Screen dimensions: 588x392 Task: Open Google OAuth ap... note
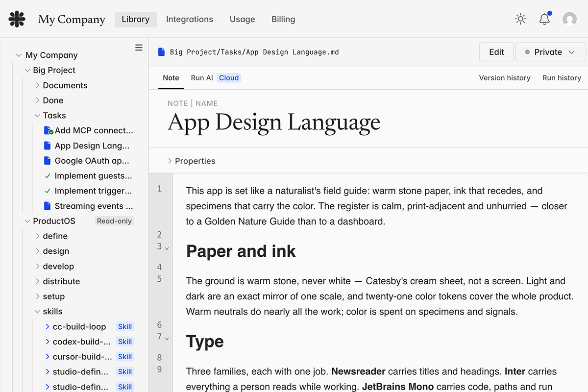click(92, 161)
